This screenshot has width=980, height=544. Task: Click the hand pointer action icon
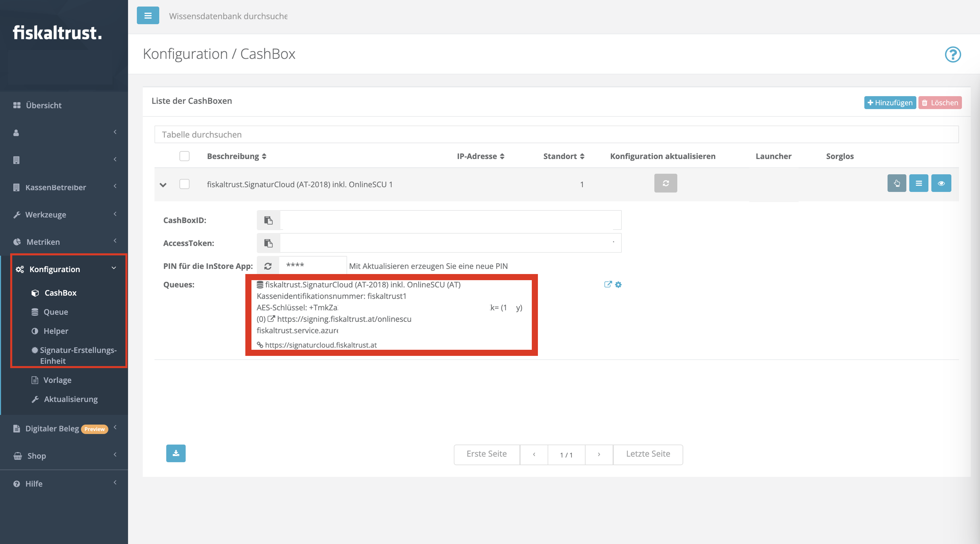coord(897,183)
